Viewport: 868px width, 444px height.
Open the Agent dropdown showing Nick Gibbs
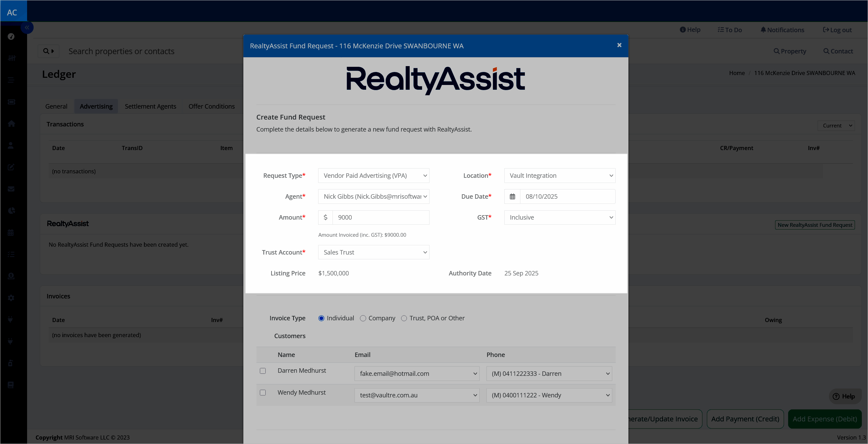(374, 197)
